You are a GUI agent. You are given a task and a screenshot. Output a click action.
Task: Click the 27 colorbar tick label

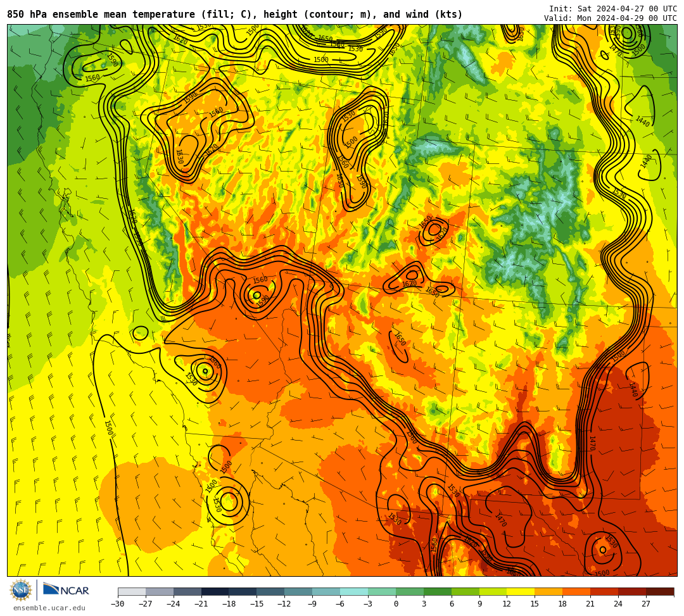point(646,604)
